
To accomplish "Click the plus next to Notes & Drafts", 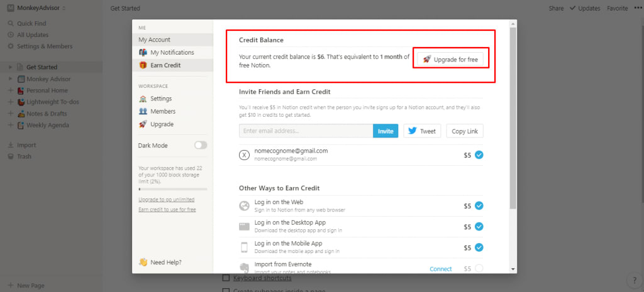I will (x=10, y=114).
